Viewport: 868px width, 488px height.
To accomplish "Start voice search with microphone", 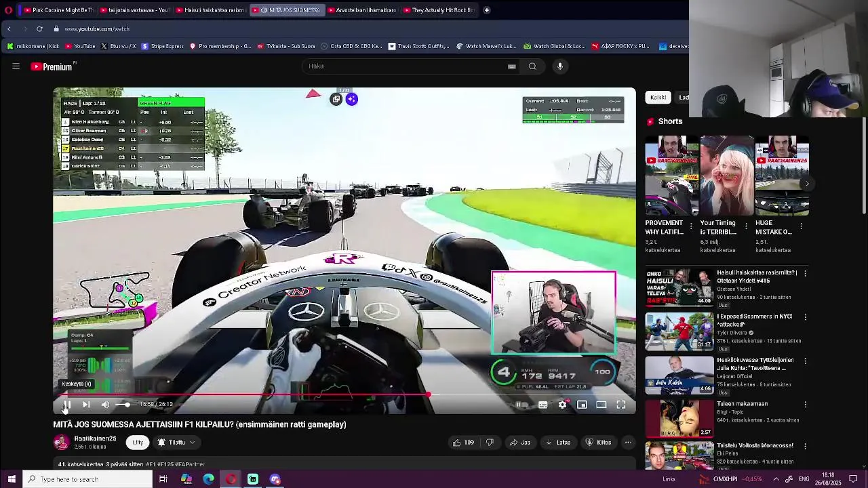I will point(559,66).
